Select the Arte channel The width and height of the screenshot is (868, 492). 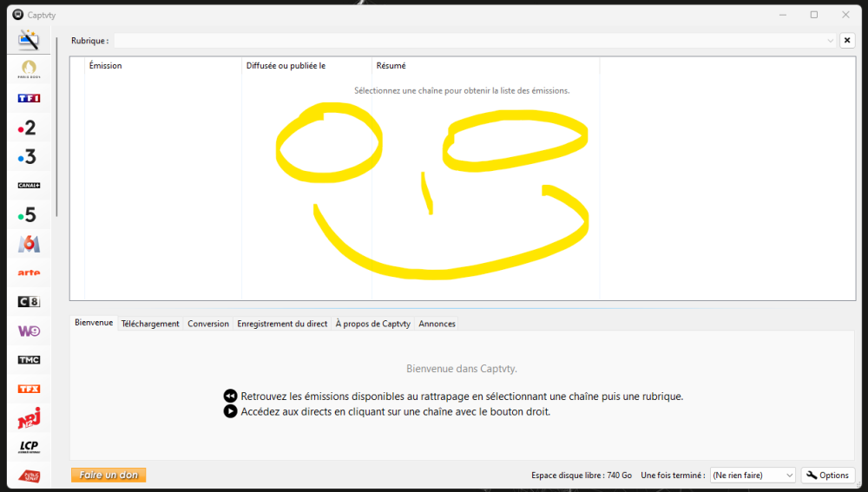(x=29, y=272)
